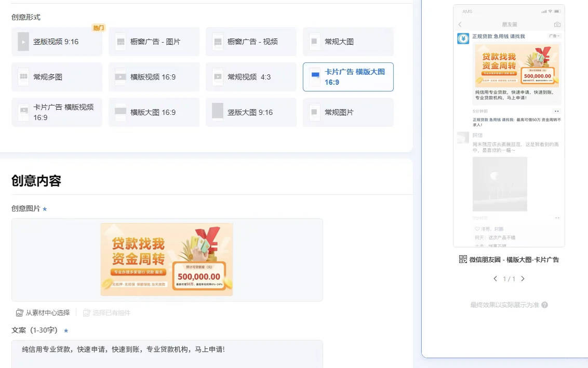Go to previous preview page arrow
The height and width of the screenshot is (368, 588).
[x=496, y=279]
